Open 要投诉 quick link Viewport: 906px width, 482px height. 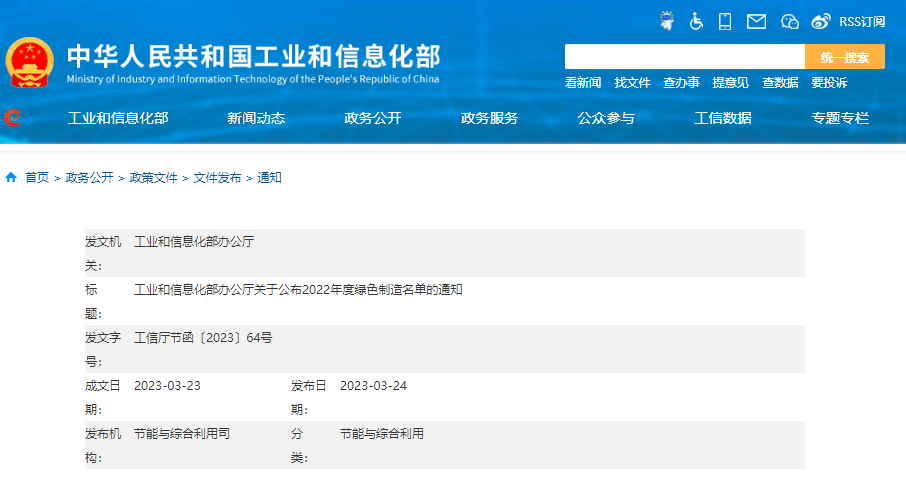coord(829,83)
